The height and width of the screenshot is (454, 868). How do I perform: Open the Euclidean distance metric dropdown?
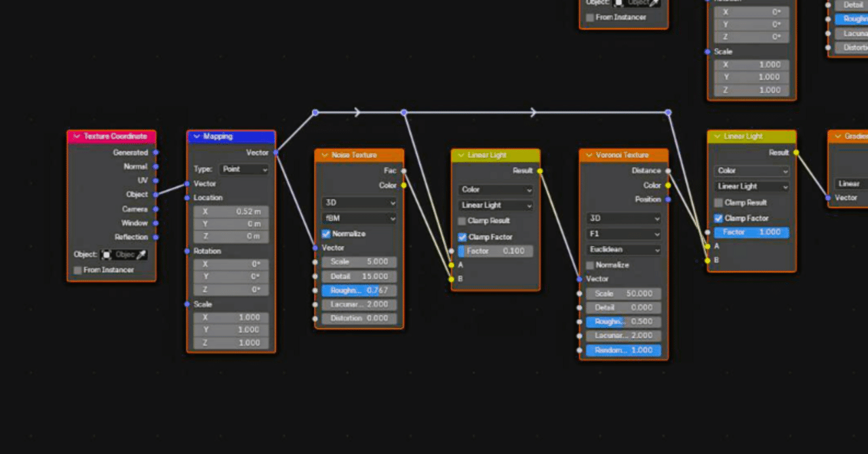click(x=623, y=249)
